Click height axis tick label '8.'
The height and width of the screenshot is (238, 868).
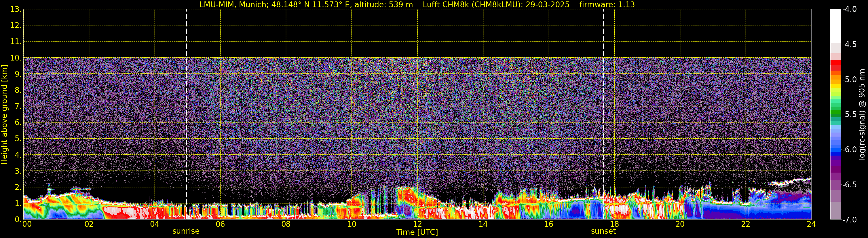tap(18, 90)
